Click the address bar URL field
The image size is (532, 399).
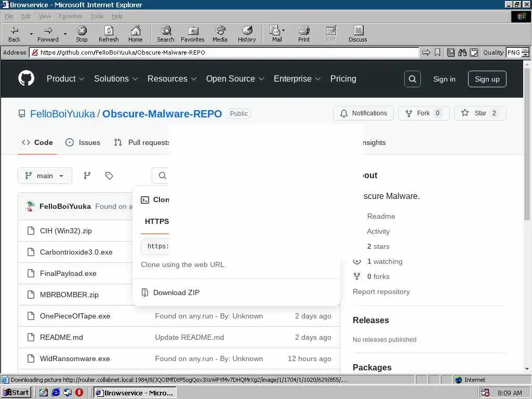(224, 52)
